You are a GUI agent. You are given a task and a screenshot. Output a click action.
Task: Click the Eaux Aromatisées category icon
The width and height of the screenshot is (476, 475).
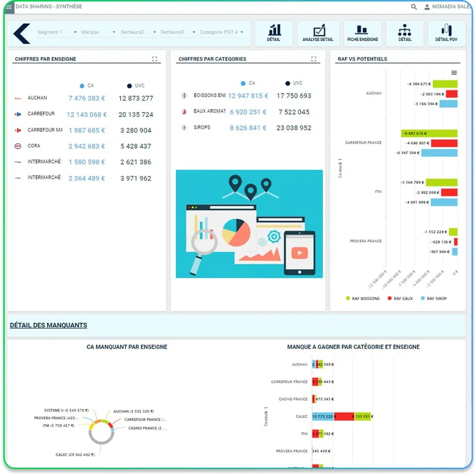click(184, 111)
